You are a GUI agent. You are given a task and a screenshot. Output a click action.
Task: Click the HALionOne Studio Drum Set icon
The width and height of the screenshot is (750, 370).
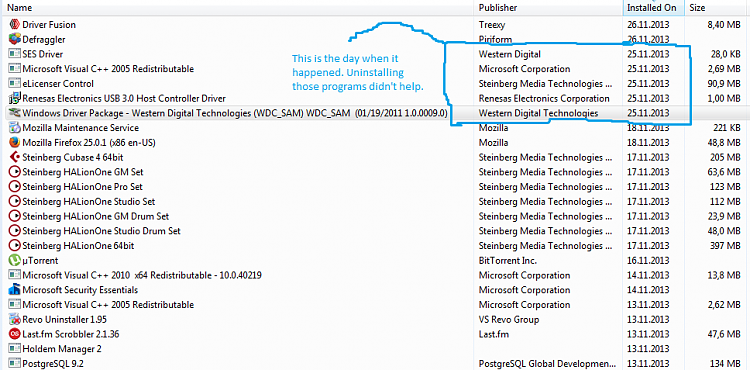click(x=15, y=231)
